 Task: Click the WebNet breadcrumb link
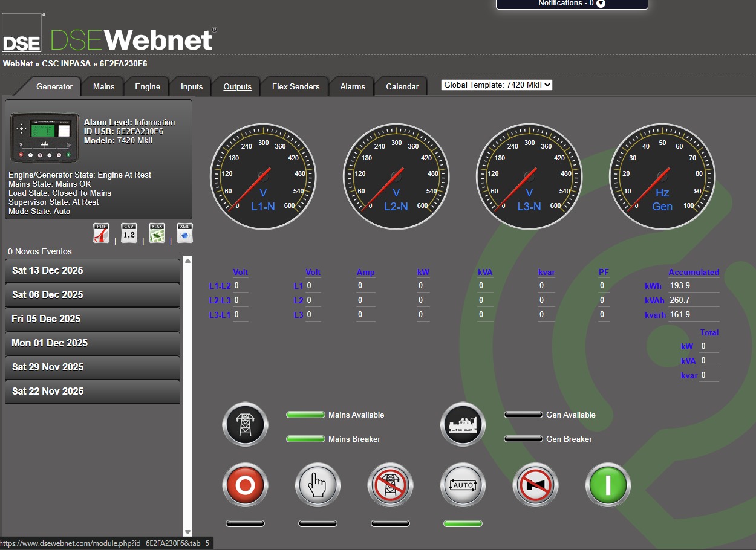(18, 63)
